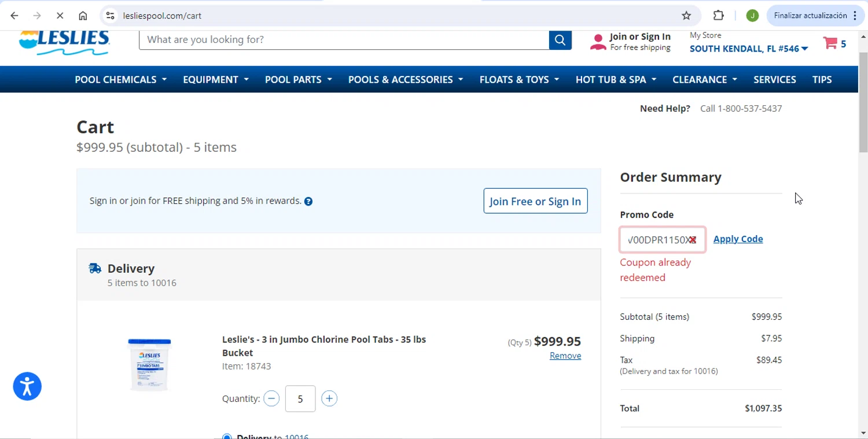Open the Jumbo Chlorine Pool Tabs product link
This screenshot has height=439, width=868.
(x=324, y=346)
